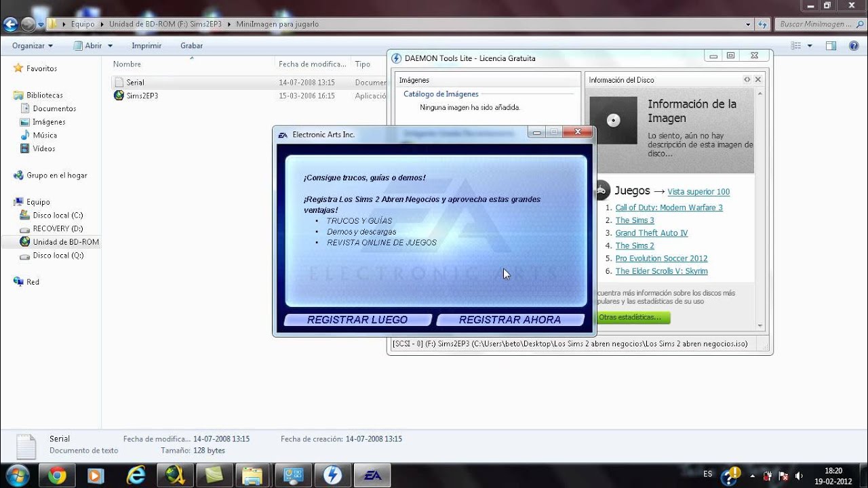Open the Música library

point(45,135)
